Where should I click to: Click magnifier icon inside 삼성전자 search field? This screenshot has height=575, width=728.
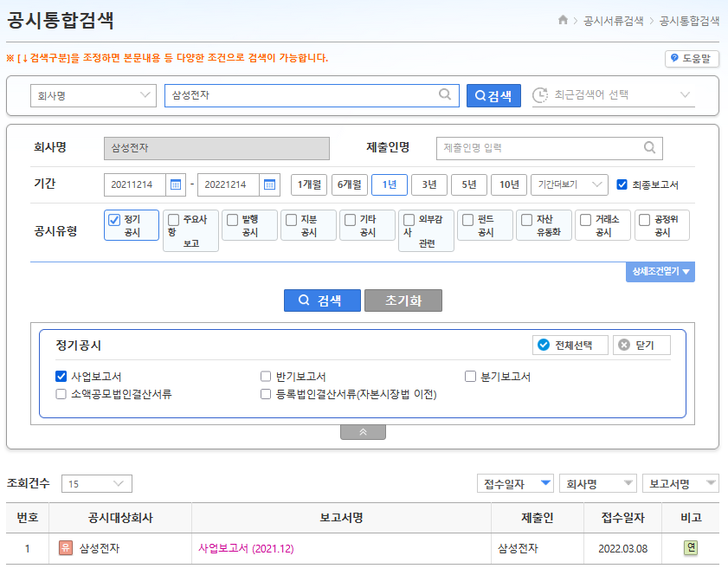point(445,94)
